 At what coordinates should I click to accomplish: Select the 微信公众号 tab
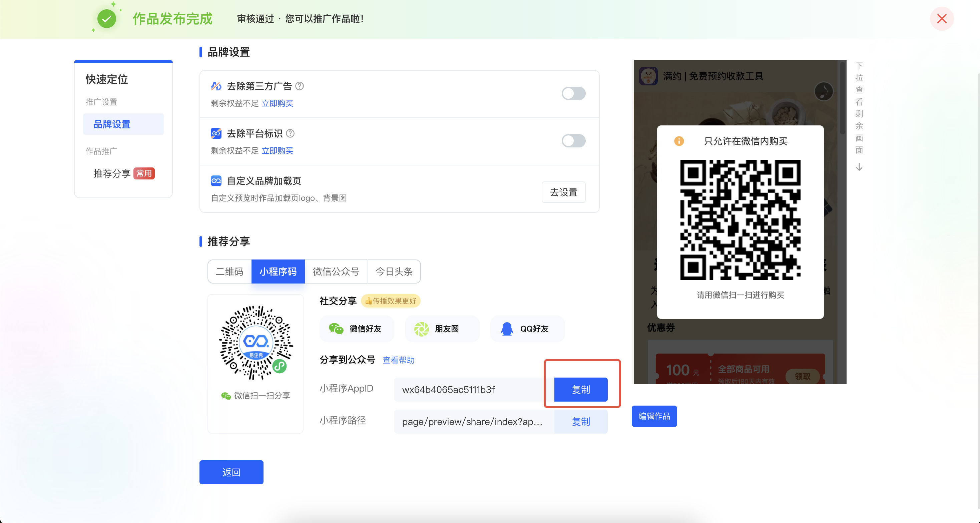[x=336, y=272]
